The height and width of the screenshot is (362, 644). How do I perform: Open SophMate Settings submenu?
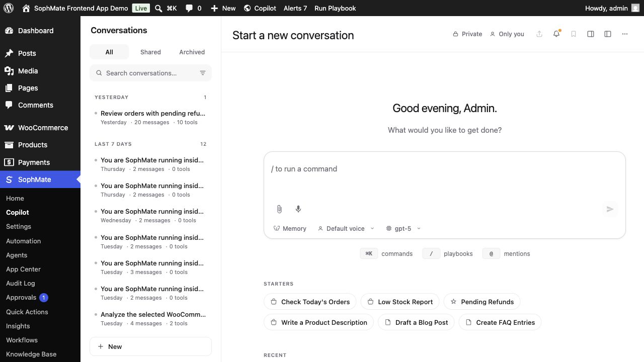(x=19, y=226)
